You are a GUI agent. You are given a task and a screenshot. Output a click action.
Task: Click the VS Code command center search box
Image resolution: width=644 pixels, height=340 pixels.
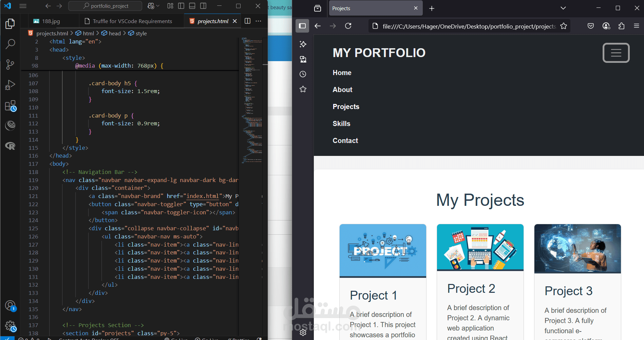(105, 6)
